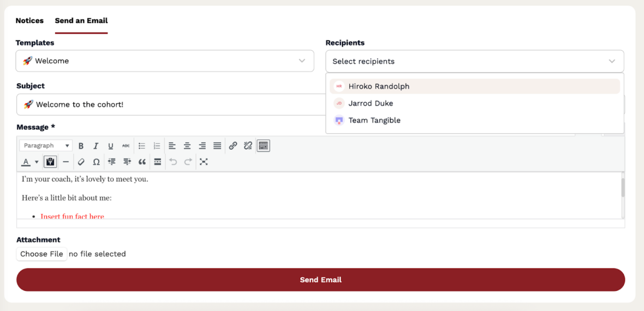Enter fullscreen editor mode
Screen dimensions: 644x311
(x=204, y=162)
